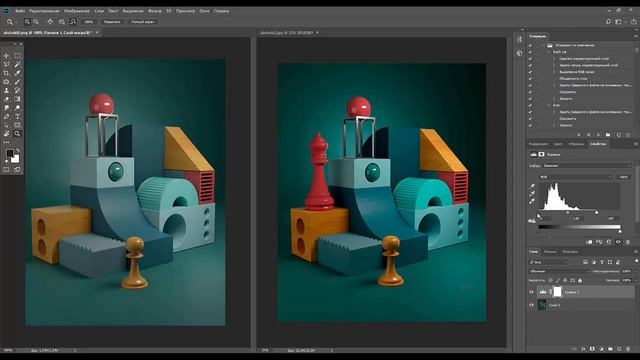Open the layer filter type dropdown
The image size is (640, 360).
click(549, 262)
